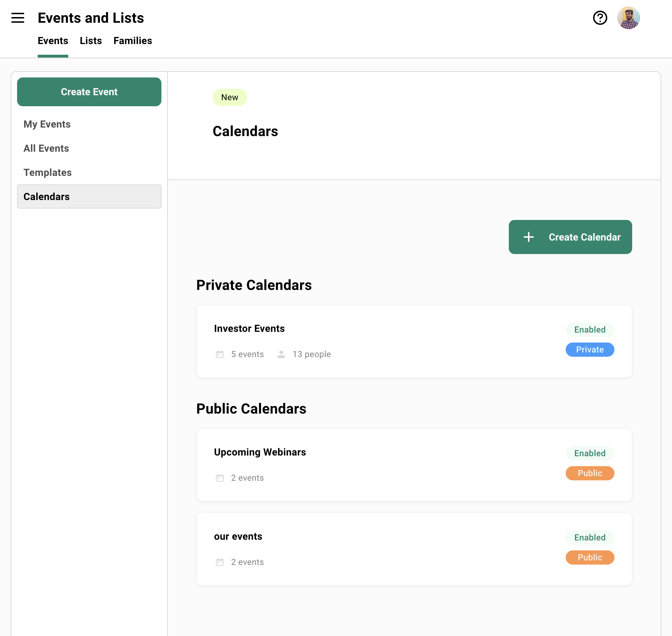672x636 pixels.
Task: Click the New badge above Calendars
Action: point(229,97)
